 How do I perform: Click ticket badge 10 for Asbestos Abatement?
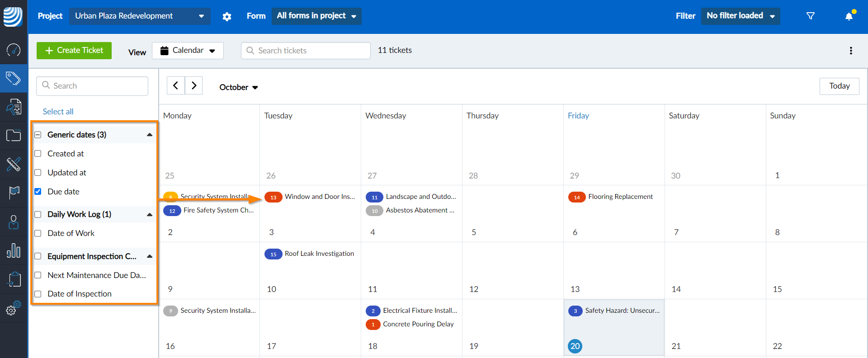point(374,211)
